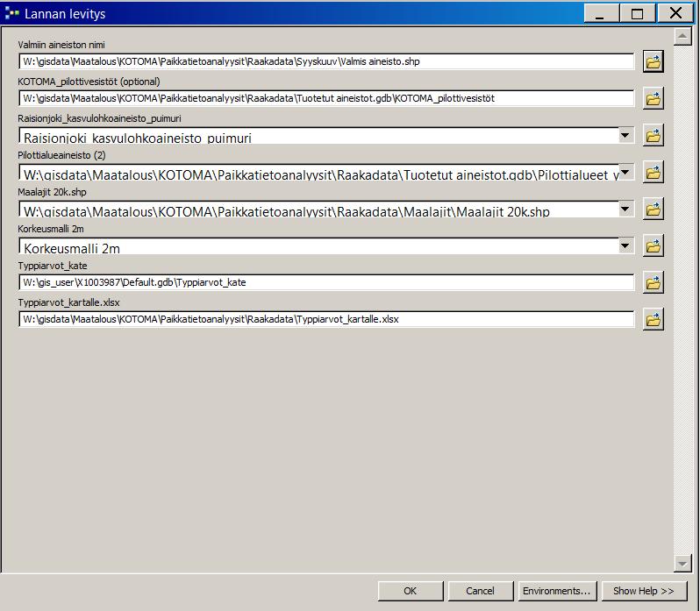The height and width of the screenshot is (611, 700).
Task: Expand Maalajit 20k.shp dropdown arrow
Action: [x=625, y=209]
